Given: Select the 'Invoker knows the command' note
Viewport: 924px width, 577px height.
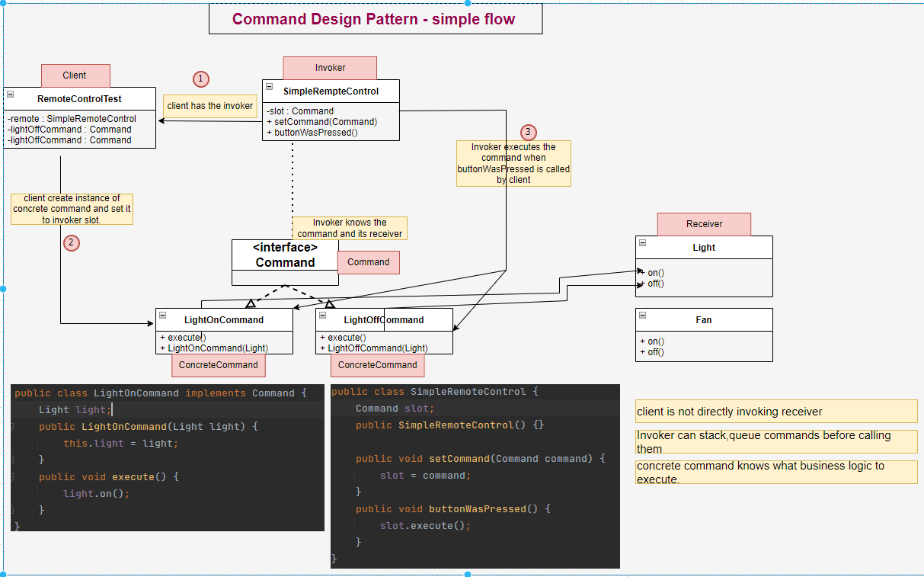Looking at the screenshot, I should pyautogui.click(x=350, y=228).
